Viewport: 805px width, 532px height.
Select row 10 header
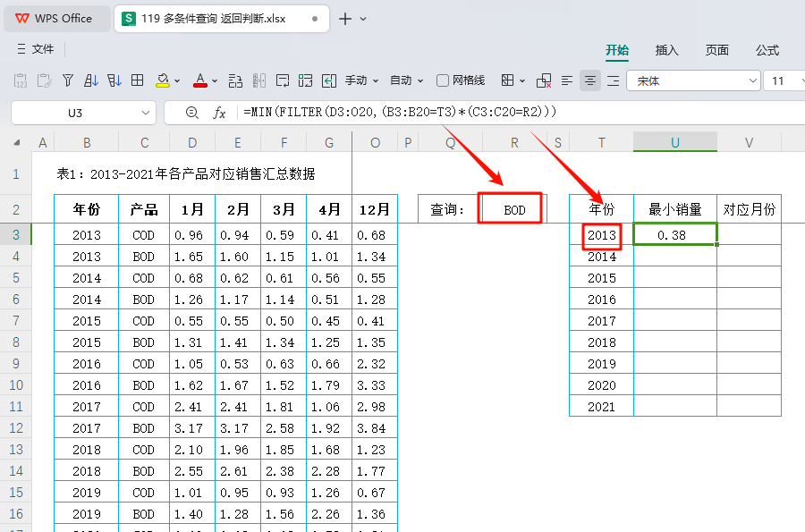pos(16,384)
